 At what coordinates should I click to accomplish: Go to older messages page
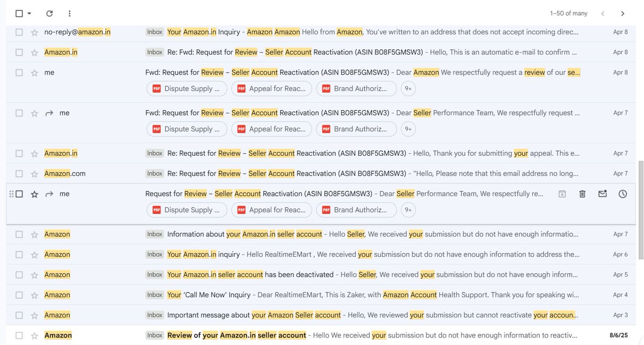click(x=623, y=13)
